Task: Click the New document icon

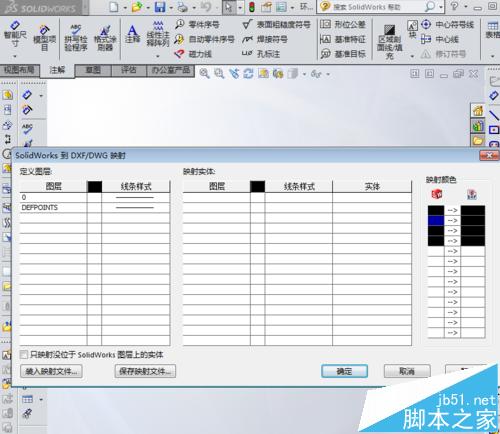Action: [x=114, y=7]
